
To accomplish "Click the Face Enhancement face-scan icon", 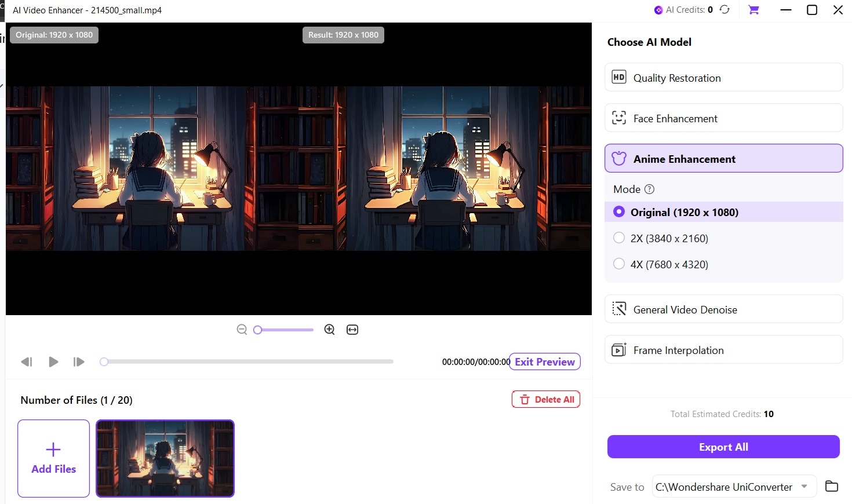I will [619, 118].
